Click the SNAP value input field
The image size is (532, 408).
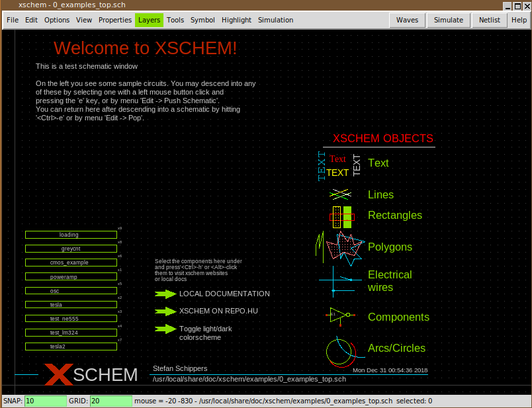point(45,401)
